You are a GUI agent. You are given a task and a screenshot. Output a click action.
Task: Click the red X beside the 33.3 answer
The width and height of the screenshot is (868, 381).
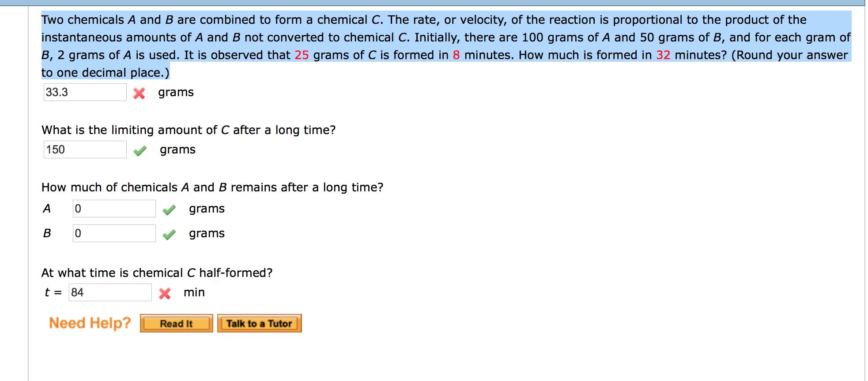click(139, 93)
